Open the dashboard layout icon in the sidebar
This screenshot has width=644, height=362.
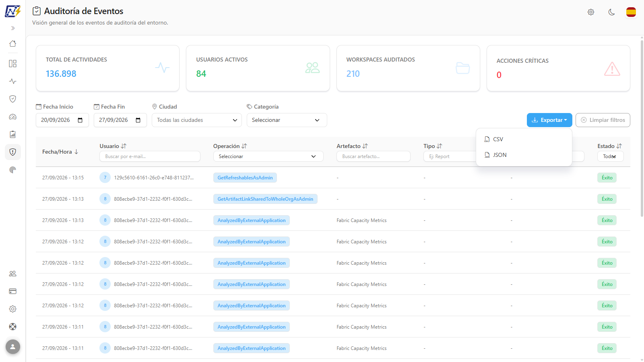13,64
